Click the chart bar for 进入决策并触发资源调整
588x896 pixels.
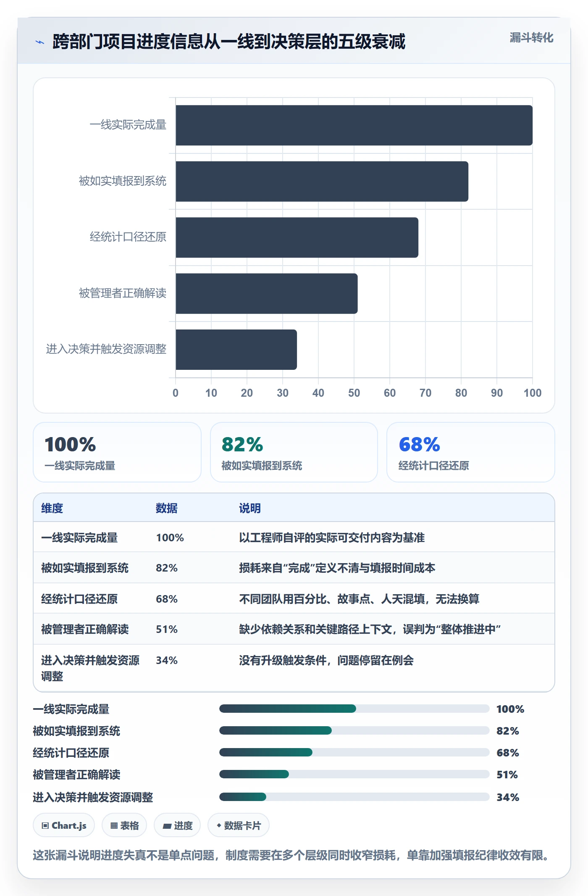click(236, 350)
